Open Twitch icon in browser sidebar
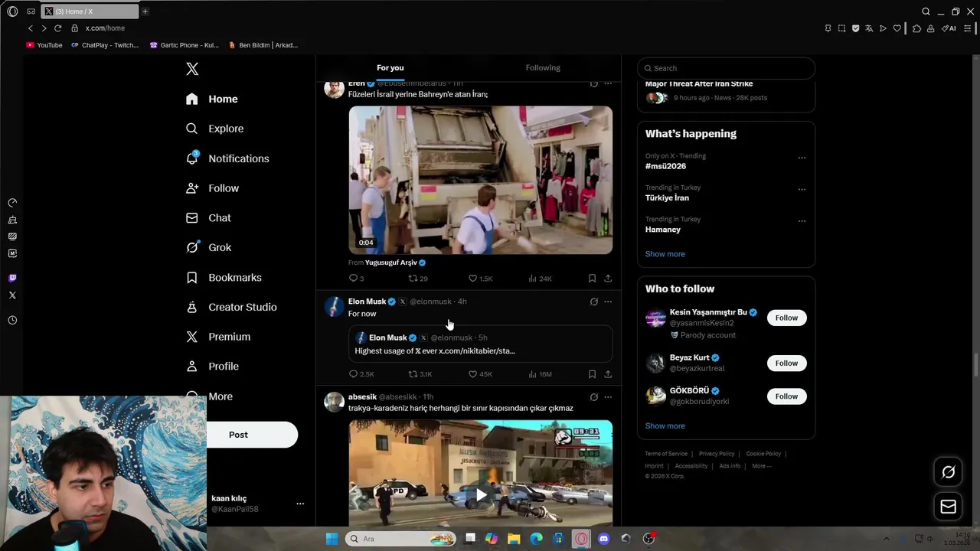980x551 pixels. click(12, 279)
